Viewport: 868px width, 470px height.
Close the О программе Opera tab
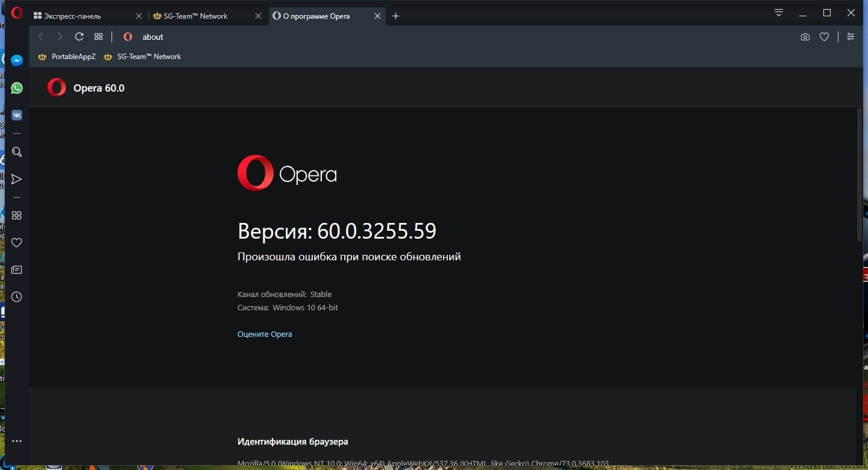coord(377,16)
